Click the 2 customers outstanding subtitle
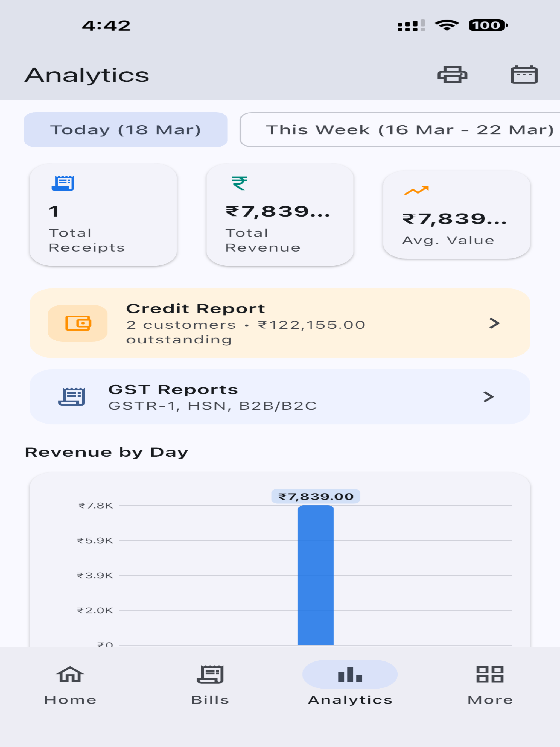The height and width of the screenshot is (747, 560). click(x=246, y=332)
